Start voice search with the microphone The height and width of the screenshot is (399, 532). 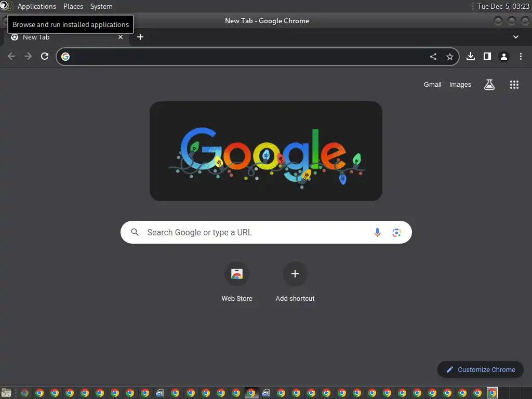point(377,232)
